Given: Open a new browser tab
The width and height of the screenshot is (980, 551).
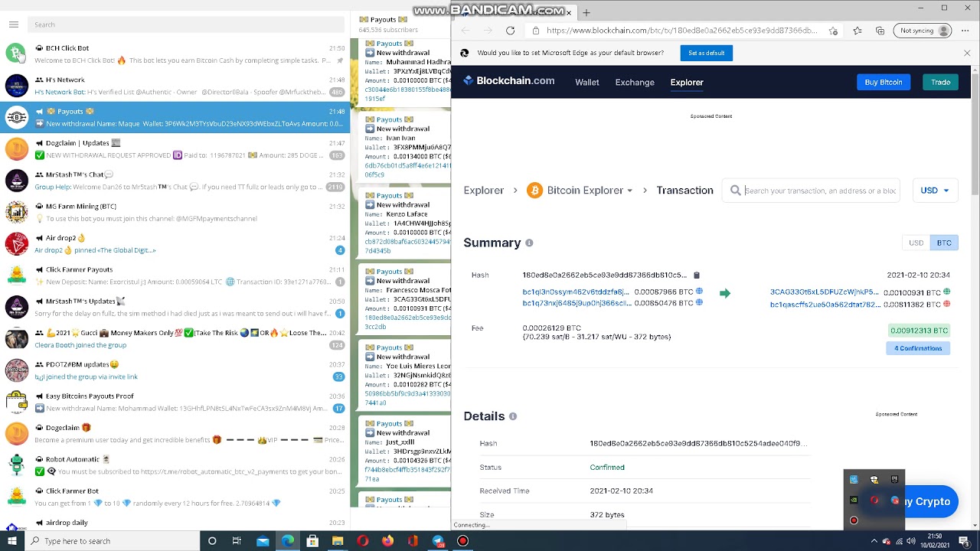Looking at the screenshot, I should click(586, 12).
